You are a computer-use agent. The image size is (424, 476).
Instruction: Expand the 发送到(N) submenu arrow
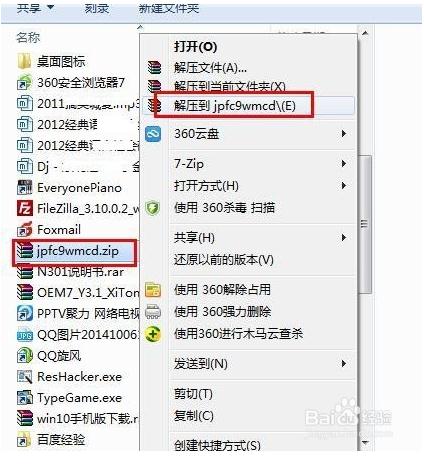344,364
